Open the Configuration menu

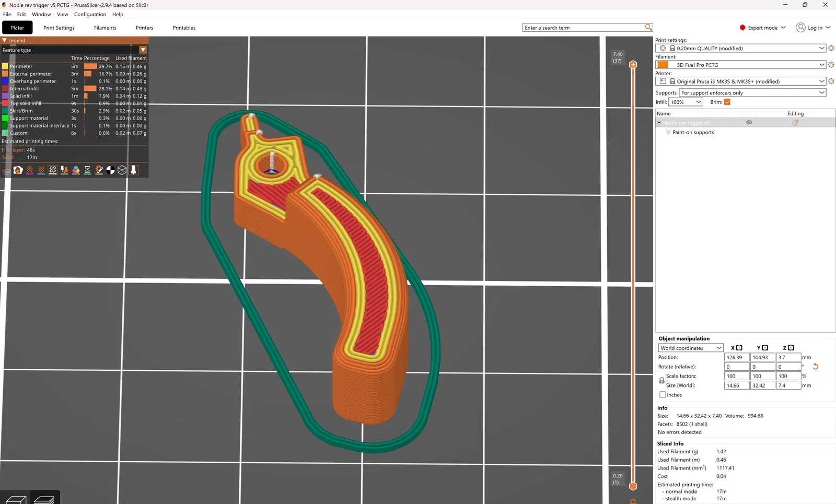click(90, 15)
